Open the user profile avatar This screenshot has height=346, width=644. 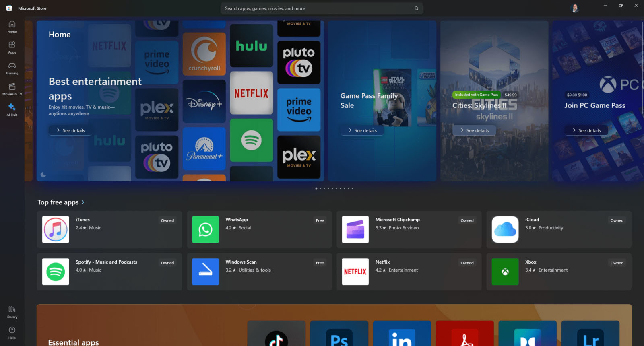pyautogui.click(x=575, y=8)
